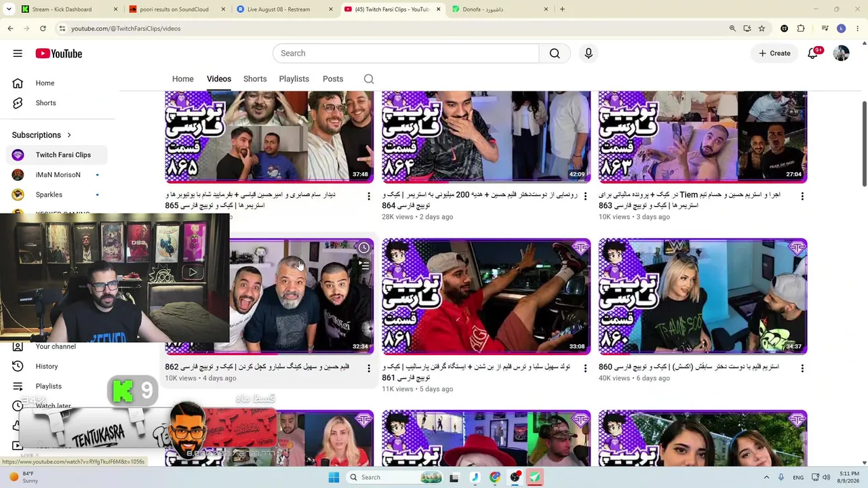Play the episode 864 video thumbnail
The width and height of the screenshot is (868, 488).
[x=486, y=137]
